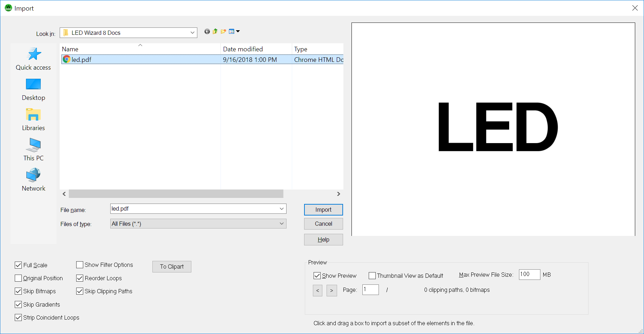The width and height of the screenshot is (644, 334).
Task: Expand the Look in folder dropdown
Action: coord(192,33)
